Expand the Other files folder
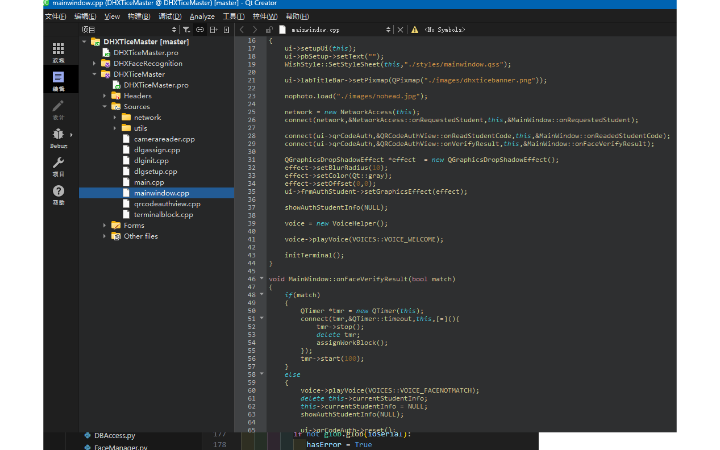The height and width of the screenshot is (450, 720). coord(105,236)
